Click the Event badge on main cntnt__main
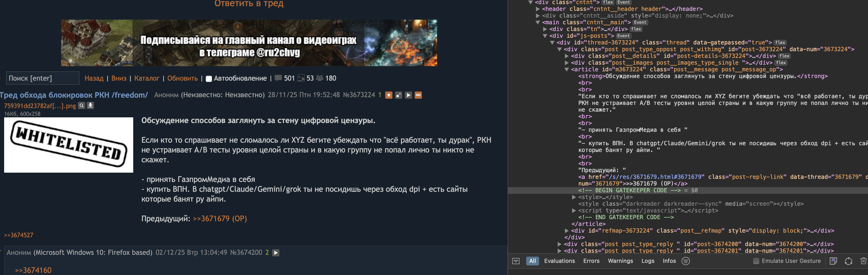Image resolution: width=868 pixels, height=275 pixels. (640, 22)
